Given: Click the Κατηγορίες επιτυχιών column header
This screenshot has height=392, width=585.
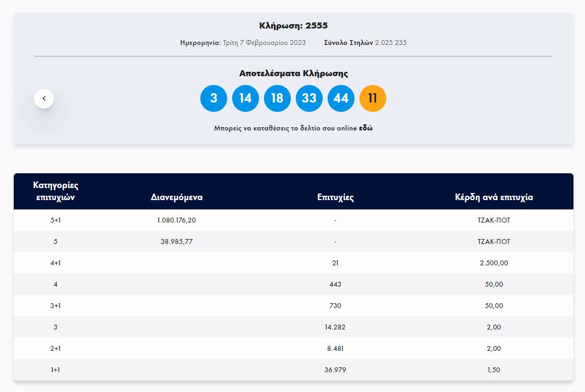Looking at the screenshot, I should (x=55, y=191).
